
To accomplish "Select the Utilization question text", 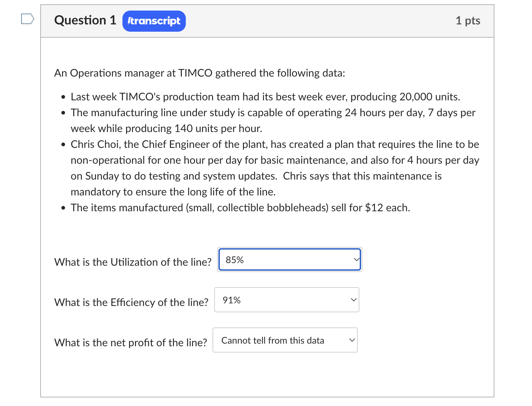I will (132, 262).
